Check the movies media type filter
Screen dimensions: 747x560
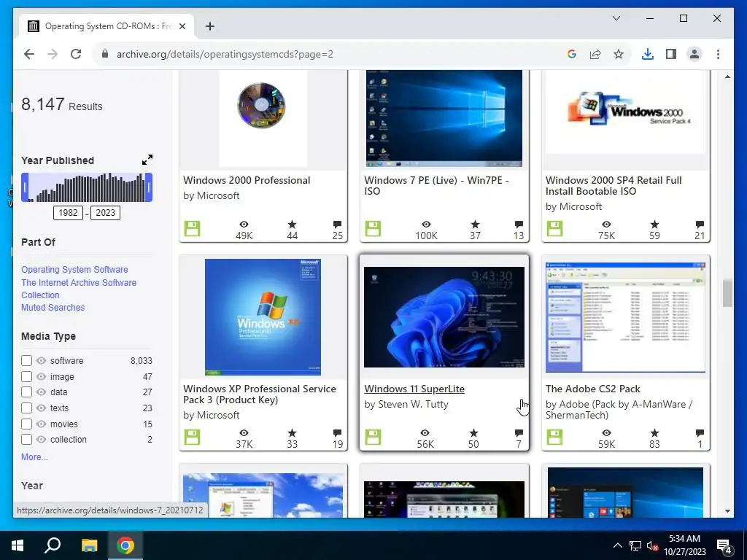click(27, 424)
